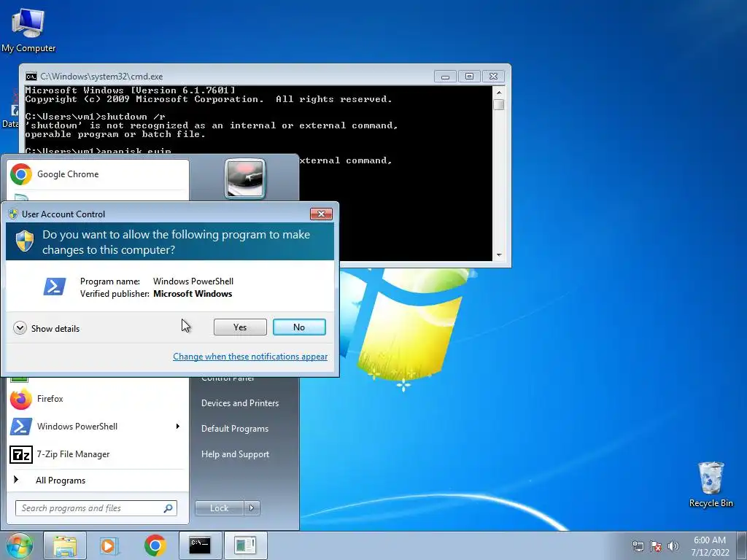Minimize the cmd.exe window
The width and height of the screenshot is (747, 560).
(445, 76)
